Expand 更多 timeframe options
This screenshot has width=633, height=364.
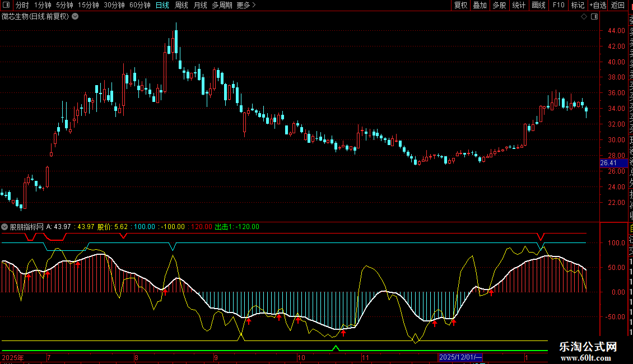tap(246, 5)
